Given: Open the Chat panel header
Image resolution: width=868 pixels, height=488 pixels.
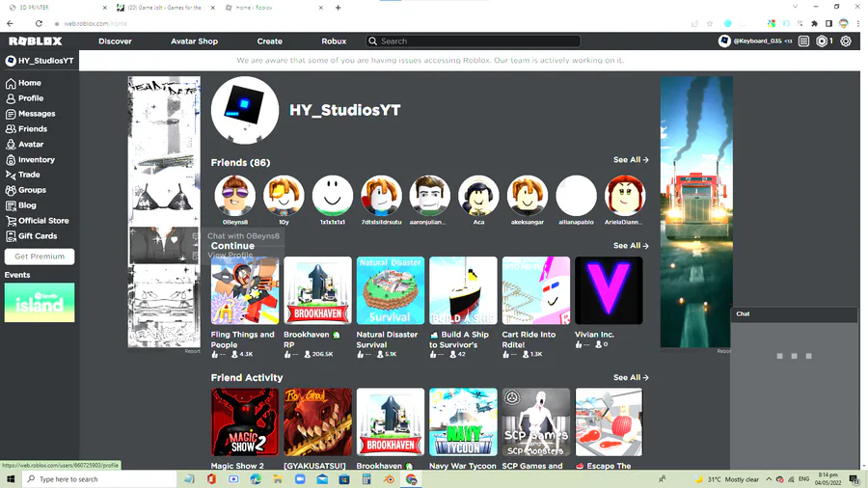Looking at the screenshot, I should 794,313.
